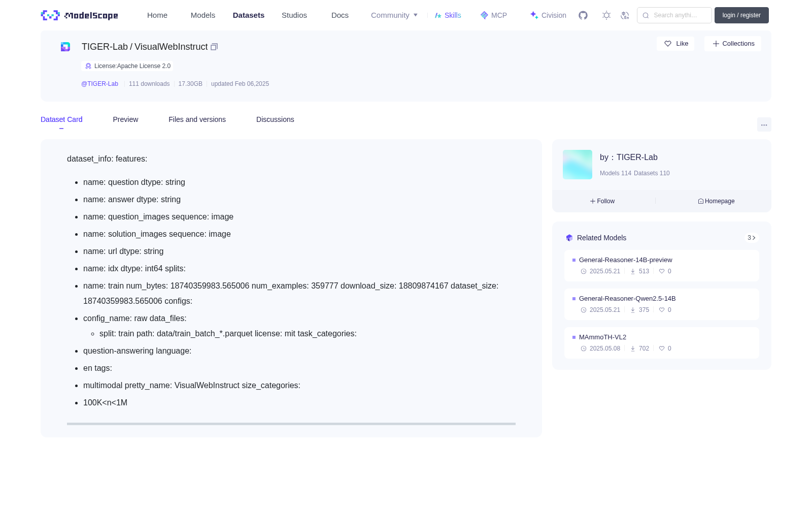
Task: Click the Skills sparkle icon
Action: tap(438, 15)
